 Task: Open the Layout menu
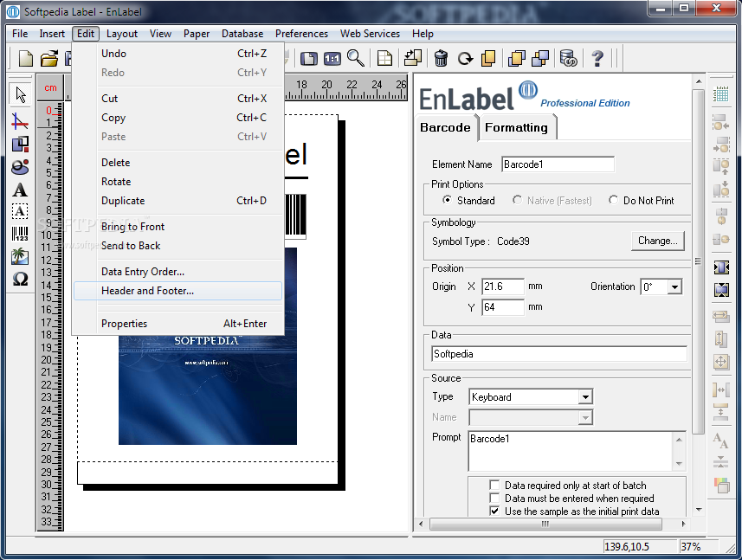click(121, 34)
